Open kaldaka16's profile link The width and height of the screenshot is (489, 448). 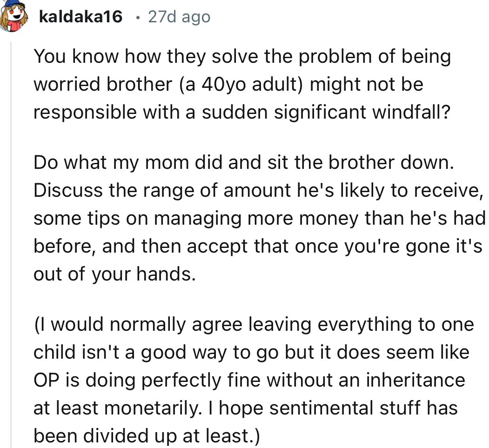coord(80,17)
